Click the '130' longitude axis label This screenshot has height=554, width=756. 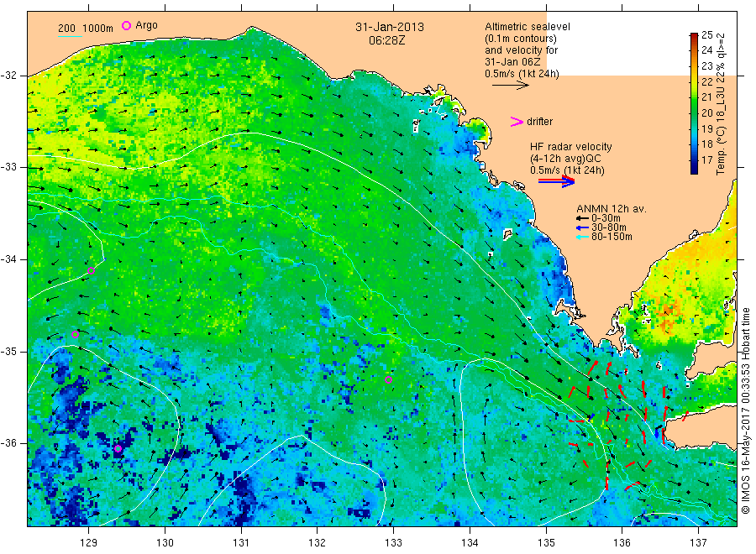click(165, 543)
